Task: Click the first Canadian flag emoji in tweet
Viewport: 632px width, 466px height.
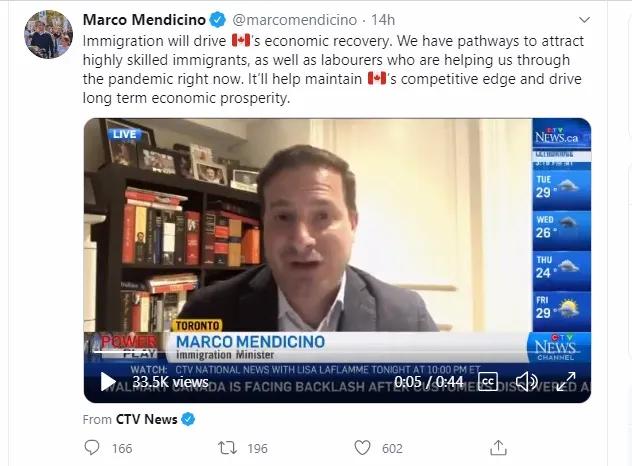Action: [241, 40]
